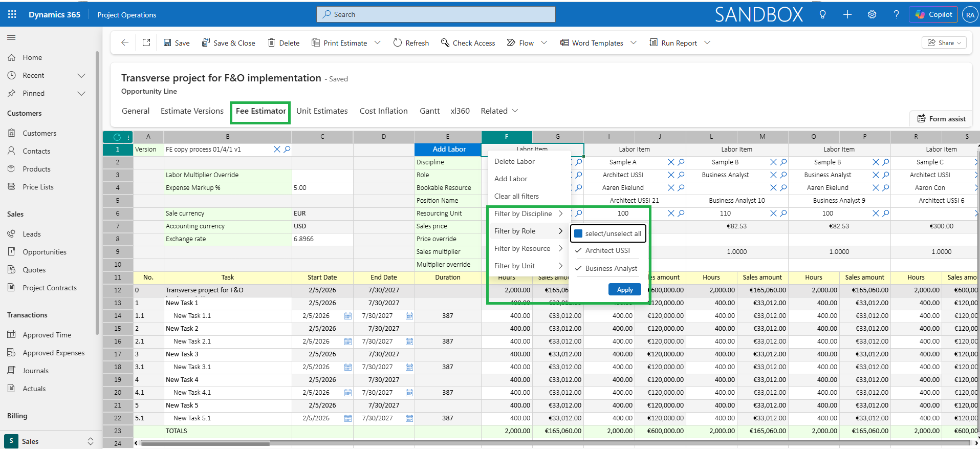Screen dimensions: 980x449
Task: Click calendar icon for task 1.1 start date
Action: click(348, 316)
